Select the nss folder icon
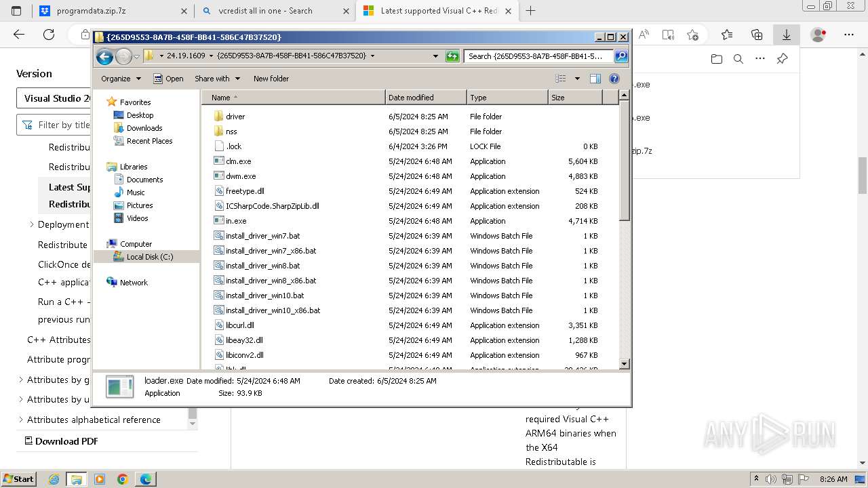Screen dimensions: 868x488 point(218,131)
